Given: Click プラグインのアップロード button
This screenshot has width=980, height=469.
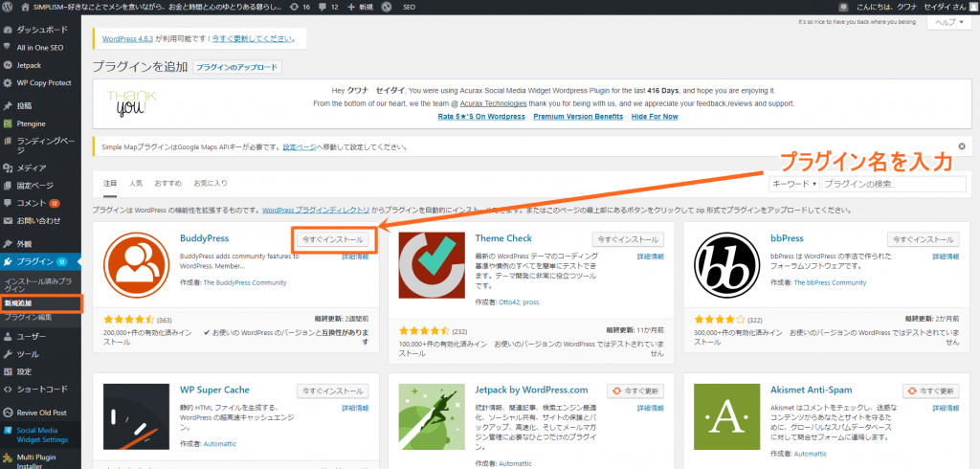Looking at the screenshot, I should (x=237, y=67).
